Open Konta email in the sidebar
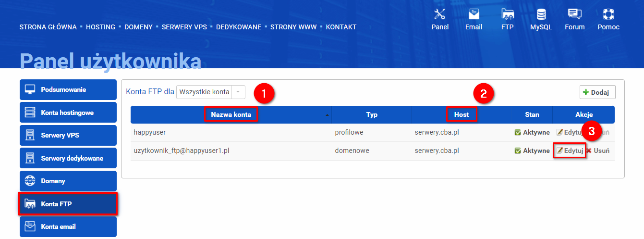Image resolution: width=644 pixels, height=239 pixels. tap(68, 226)
